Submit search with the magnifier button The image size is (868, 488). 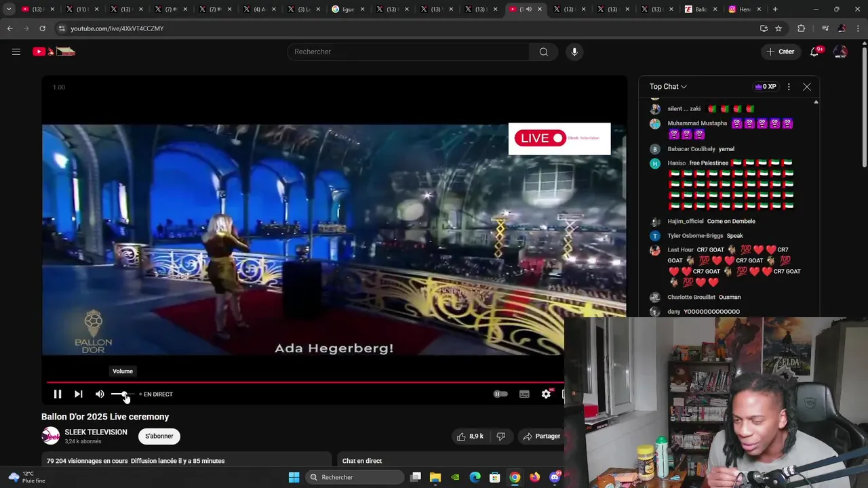tap(544, 52)
